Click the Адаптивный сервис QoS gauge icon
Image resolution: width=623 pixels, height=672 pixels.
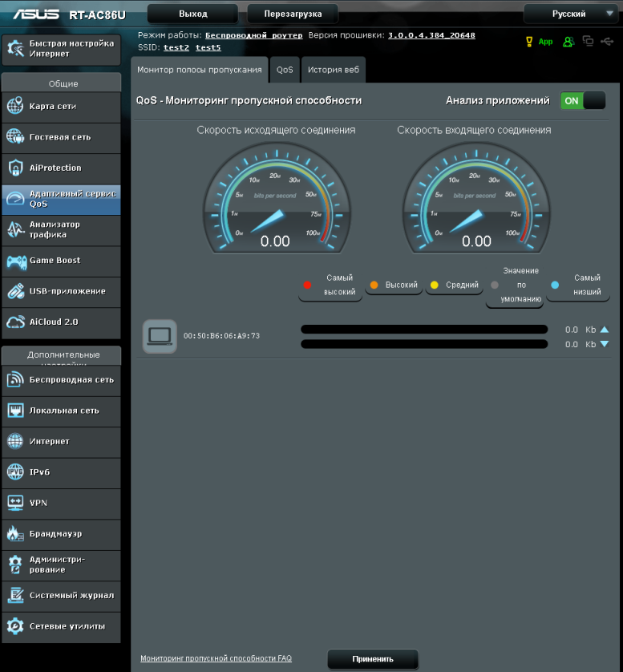(15, 198)
